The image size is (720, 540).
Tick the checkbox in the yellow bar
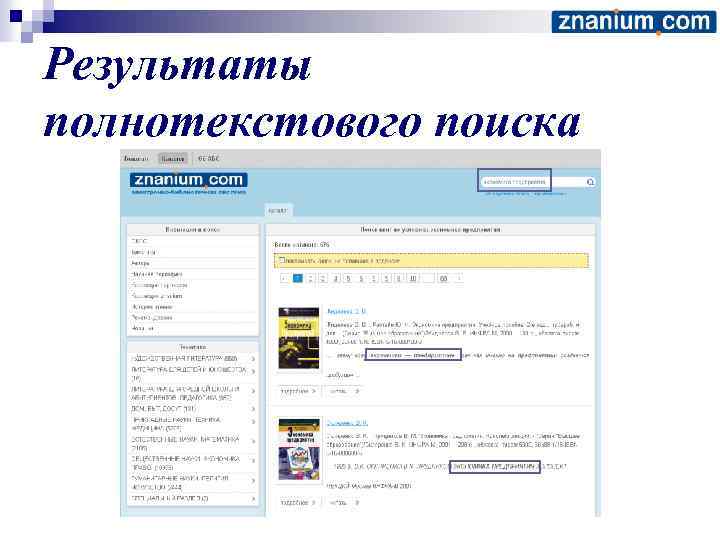[x=282, y=260]
